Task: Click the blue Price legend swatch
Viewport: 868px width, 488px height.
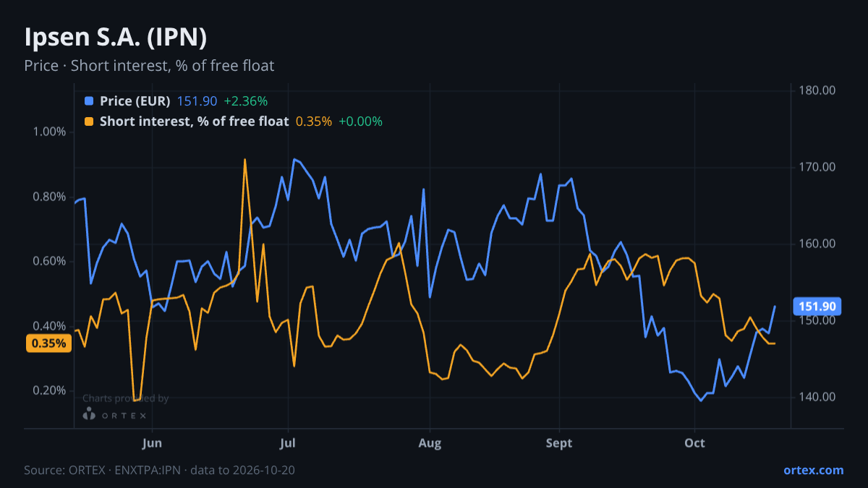Action: point(89,101)
